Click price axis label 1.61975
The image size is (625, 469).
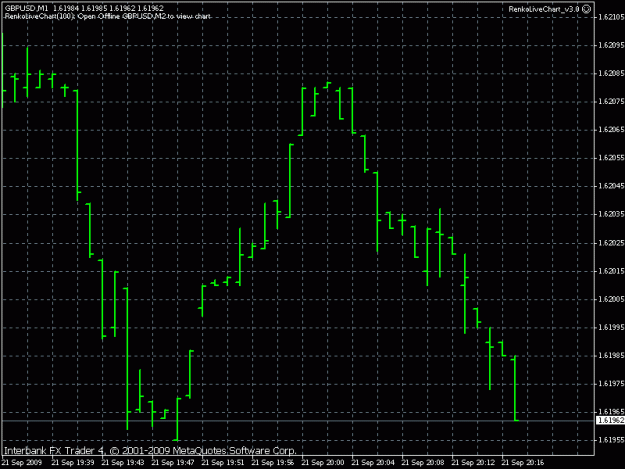point(611,384)
